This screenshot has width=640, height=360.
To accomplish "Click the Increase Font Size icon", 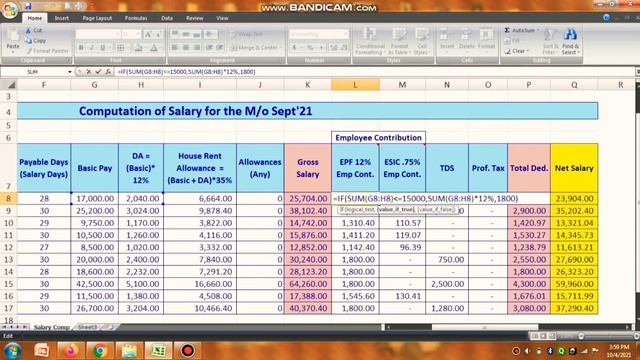I will pos(148,34).
